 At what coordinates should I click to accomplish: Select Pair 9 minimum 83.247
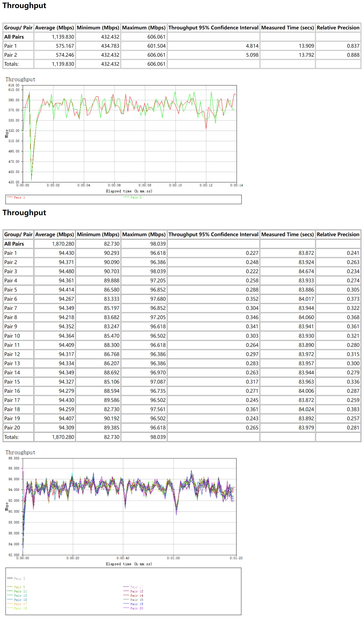tap(112, 327)
